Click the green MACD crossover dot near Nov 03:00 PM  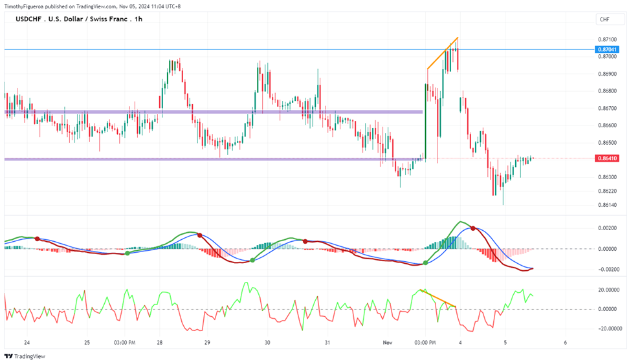click(x=426, y=263)
